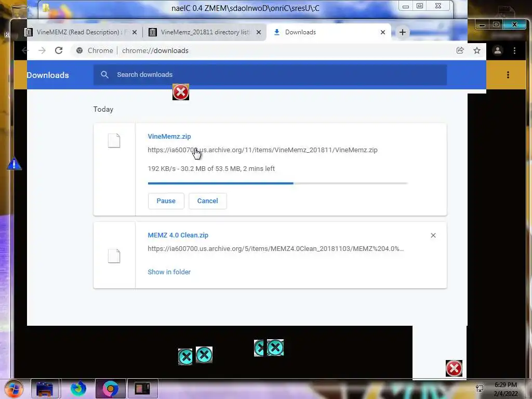The width and height of the screenshot is (532, 399).
Task: Click the MEMZ 4.0 Clean.zip file icon
Action: 114,256
